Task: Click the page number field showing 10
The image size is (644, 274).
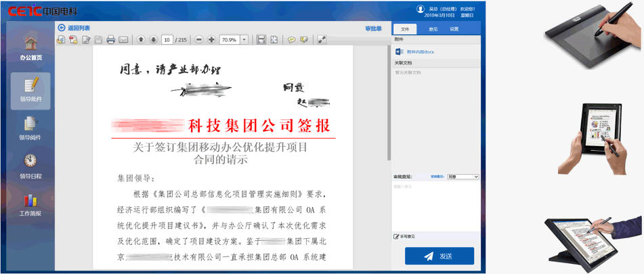Action: point(167,40)
